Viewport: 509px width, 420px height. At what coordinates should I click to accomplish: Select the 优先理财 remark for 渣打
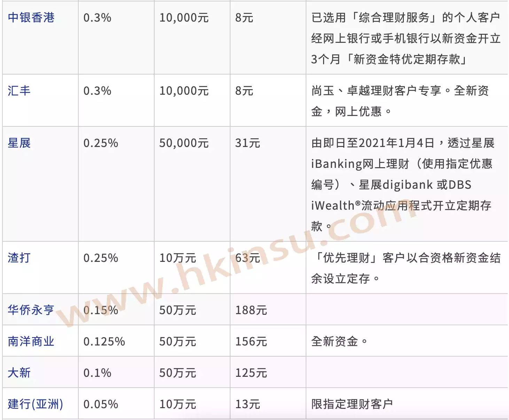click(406, 268)
